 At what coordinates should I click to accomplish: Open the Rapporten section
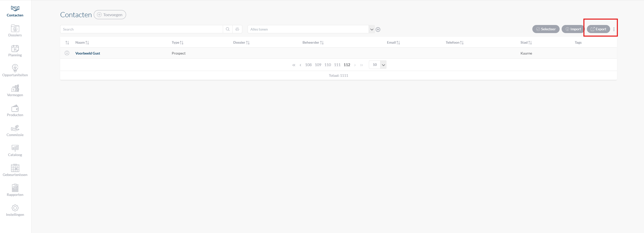[x=15, y=188]
